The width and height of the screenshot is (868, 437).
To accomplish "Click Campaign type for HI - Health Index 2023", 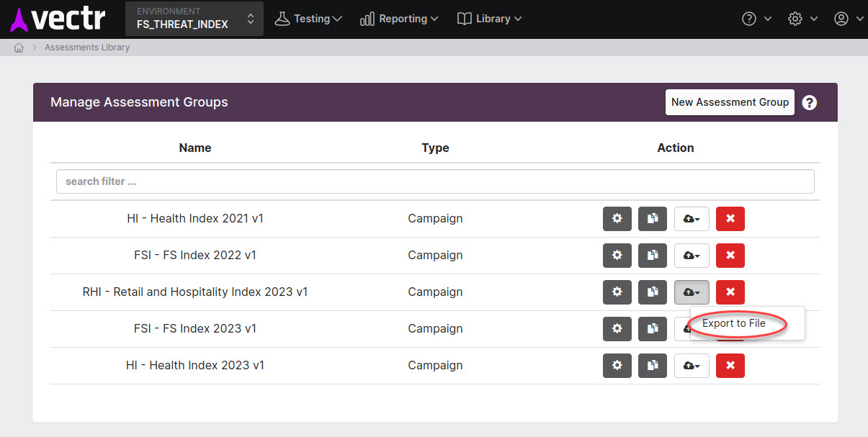I will click(x=435, y=365).
